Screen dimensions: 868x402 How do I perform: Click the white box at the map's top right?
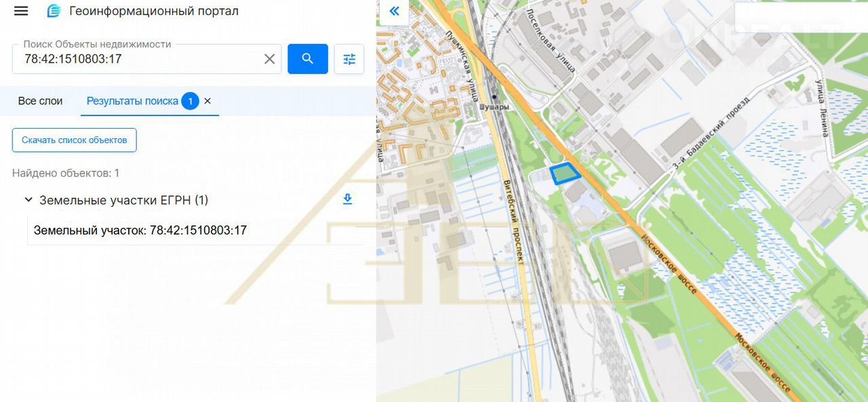(801, 18)
